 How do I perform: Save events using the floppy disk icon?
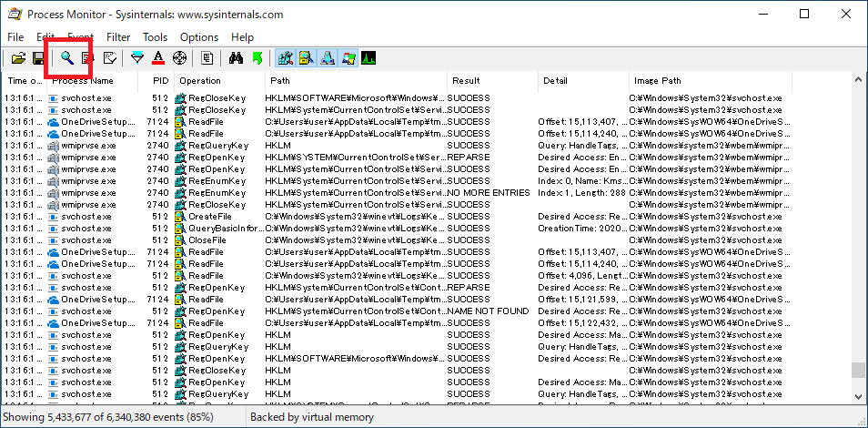[38, 57]
